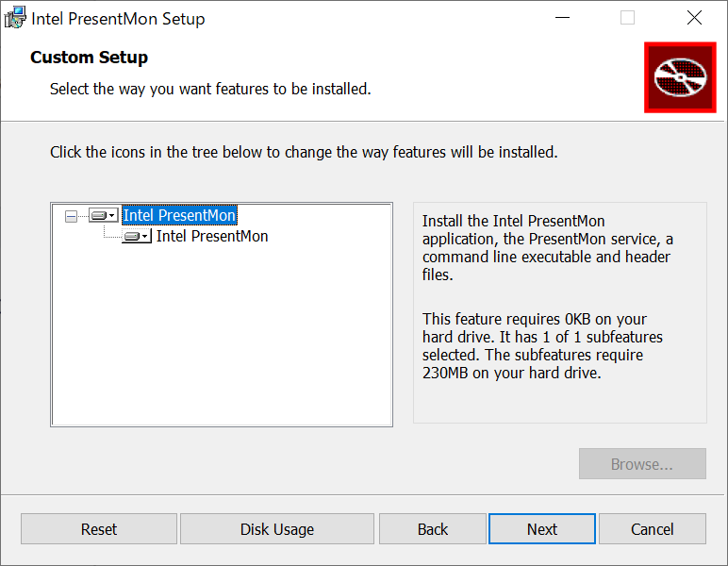Image resolution: width=728 pixels, height=566 pixels.
Task: Select the highlighted Intel PresentMon root feature
Action: click(180, 215)
